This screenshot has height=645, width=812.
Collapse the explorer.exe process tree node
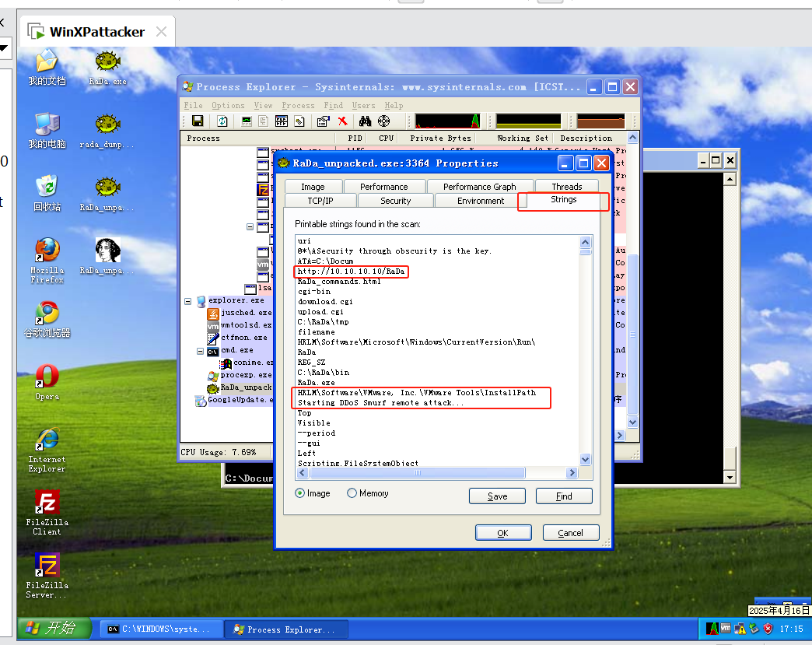click(188, 301)
